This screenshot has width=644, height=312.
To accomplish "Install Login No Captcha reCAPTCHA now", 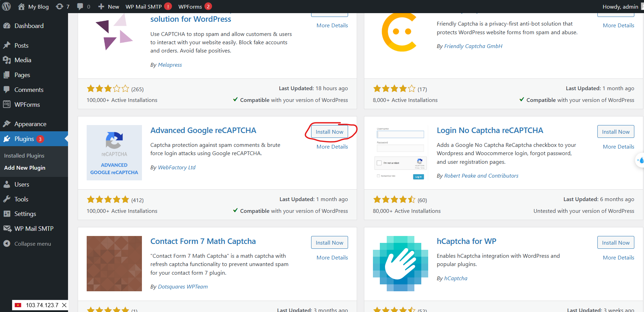I will pyautogui.click(x=616, y=132).
